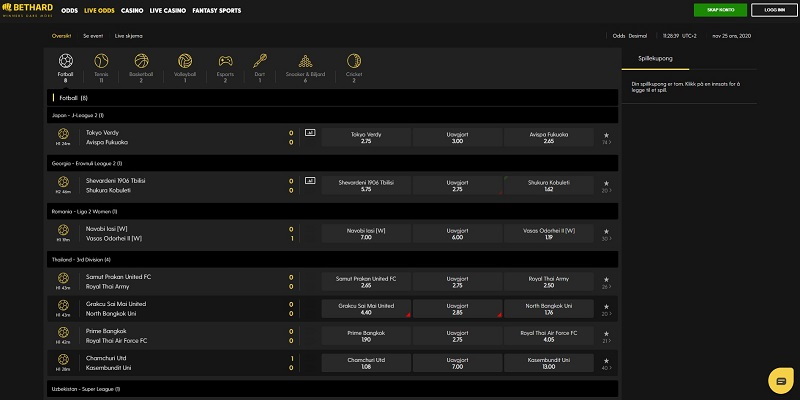Open the live chat bubble icon
Viewport: 800px width, 400px height.
tap(781, 381)
